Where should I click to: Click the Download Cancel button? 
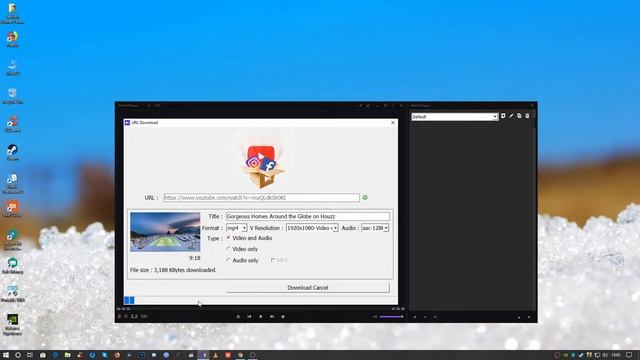point(308,287)
